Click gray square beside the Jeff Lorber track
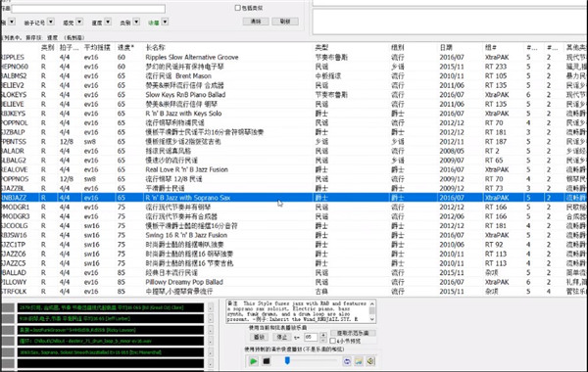 coord(8,319)
